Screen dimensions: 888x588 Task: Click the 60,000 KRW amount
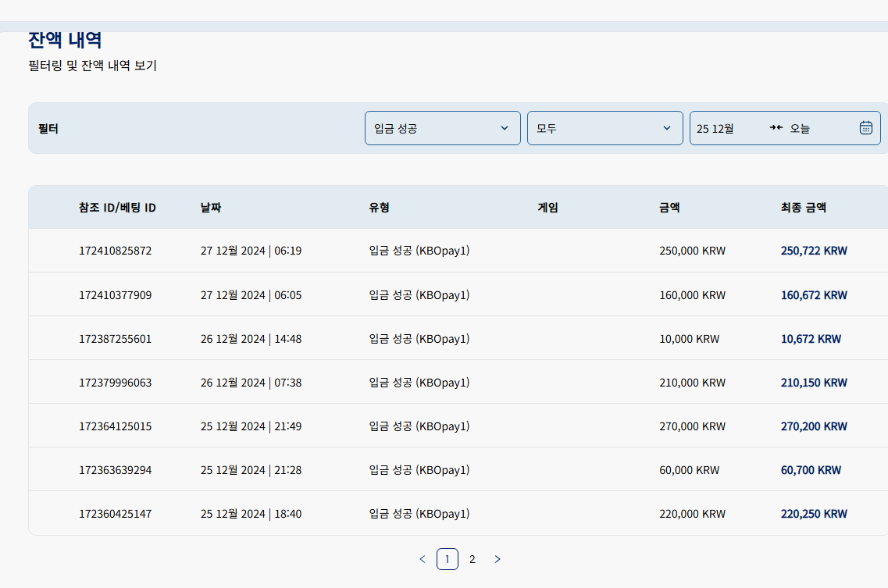point(689,470)
